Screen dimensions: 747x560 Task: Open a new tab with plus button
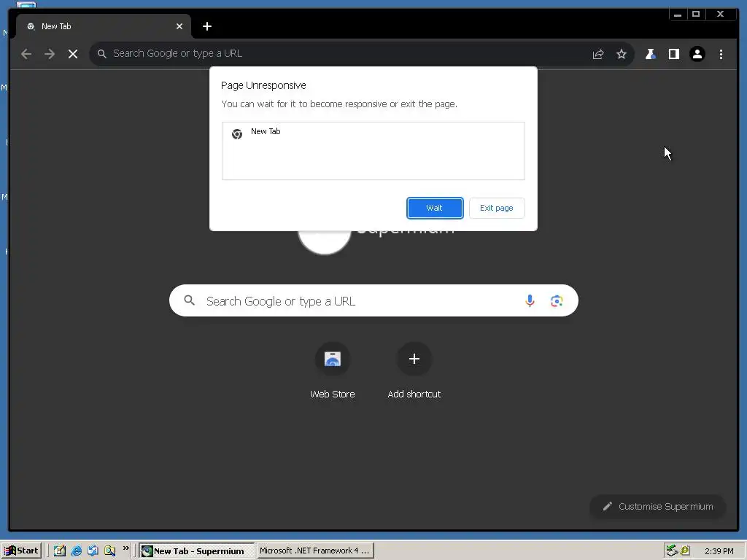tap(206, 27)
